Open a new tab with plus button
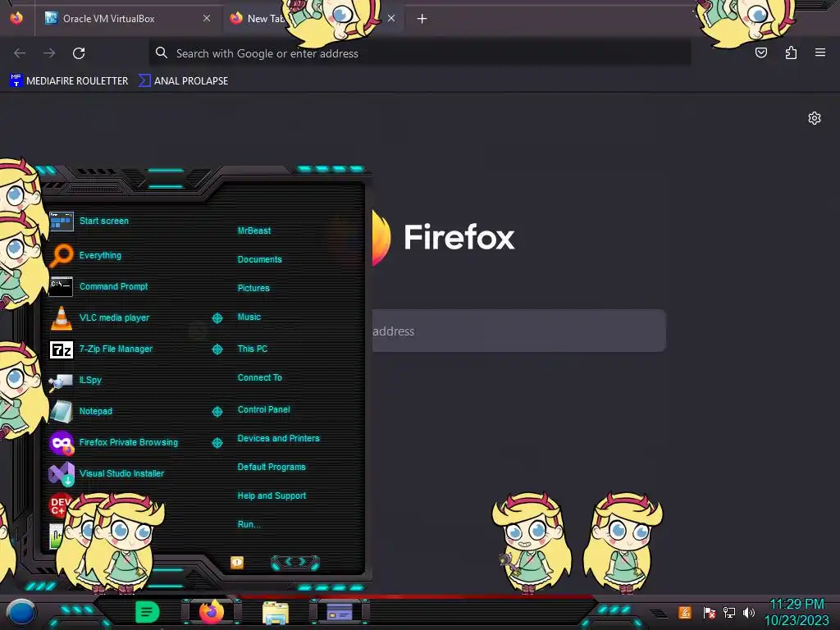840x630 pixels. pos(422,19)
